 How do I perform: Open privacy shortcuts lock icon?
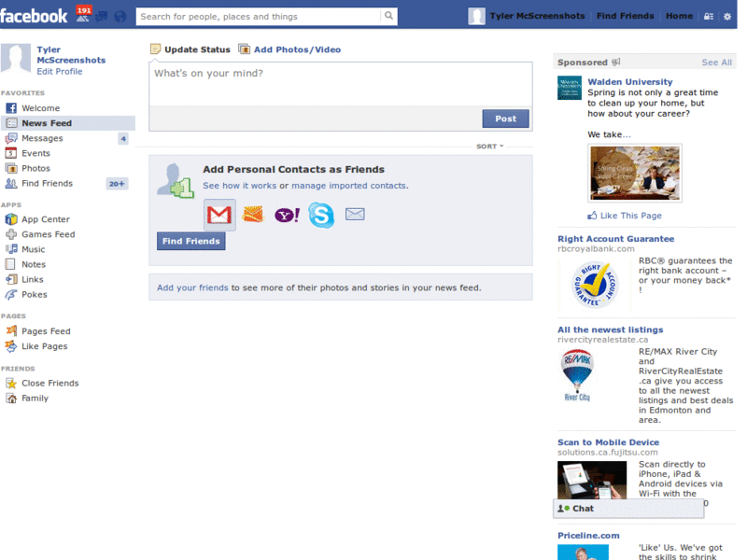(x=709, y=16)
